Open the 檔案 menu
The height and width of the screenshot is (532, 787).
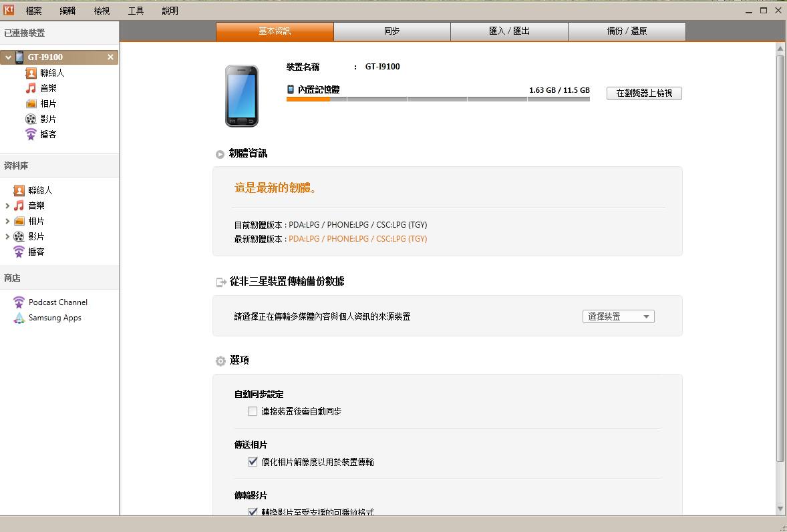click(x=34, y=11)
